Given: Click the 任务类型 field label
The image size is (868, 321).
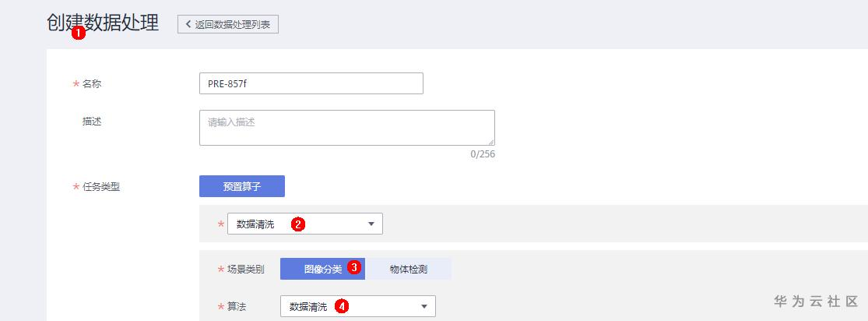Looking at the screenshot, I should point(101,187).
